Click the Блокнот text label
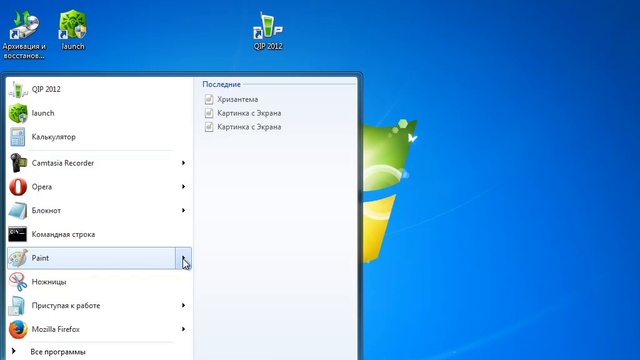This screenshot has width=640, height=360. coord(46,211)
